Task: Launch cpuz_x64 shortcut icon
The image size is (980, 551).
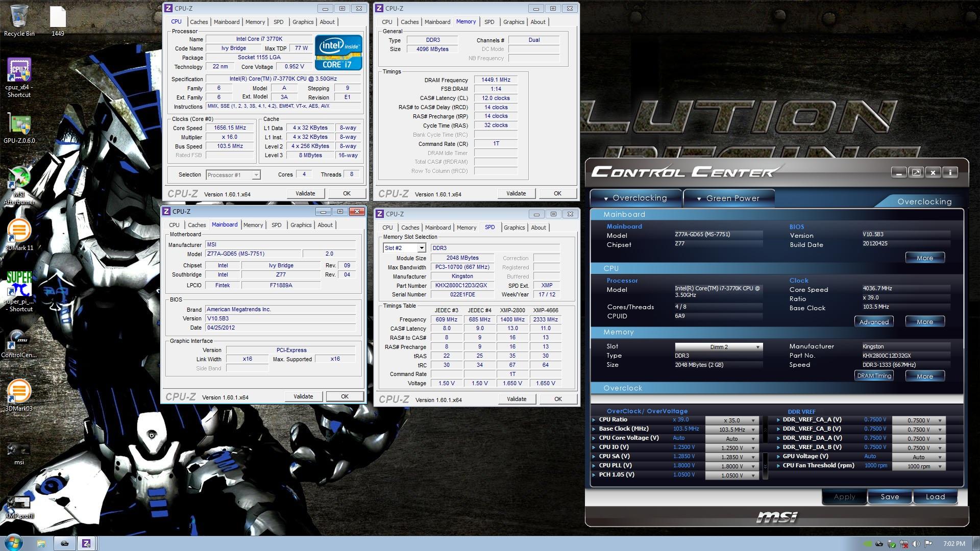Action: pyautogui.click(x=19, y=78)
